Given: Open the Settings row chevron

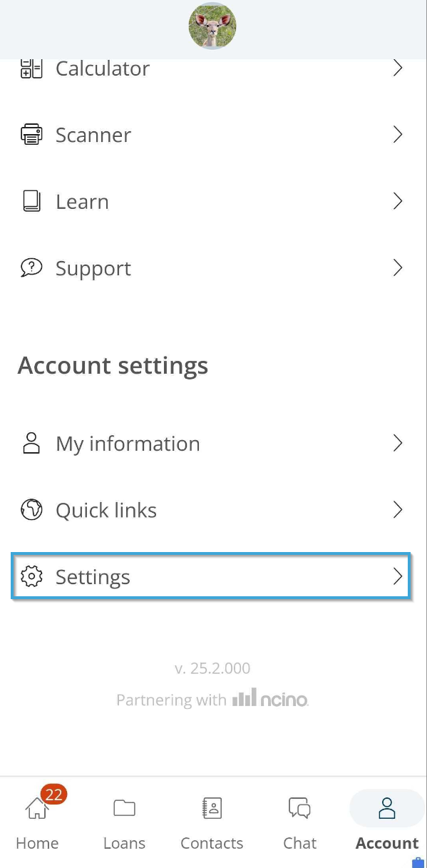Looking at the screenshot, I should click(x=398, y=576).
